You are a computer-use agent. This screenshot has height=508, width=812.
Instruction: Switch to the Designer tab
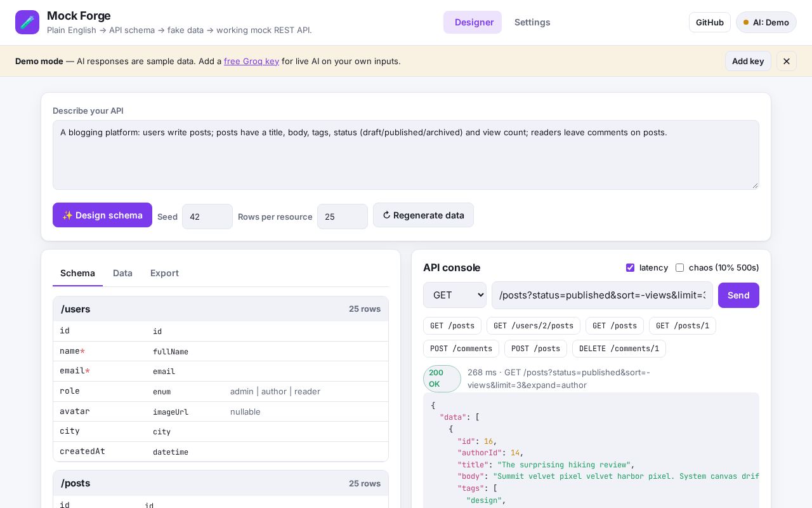(x=473, y=22)
